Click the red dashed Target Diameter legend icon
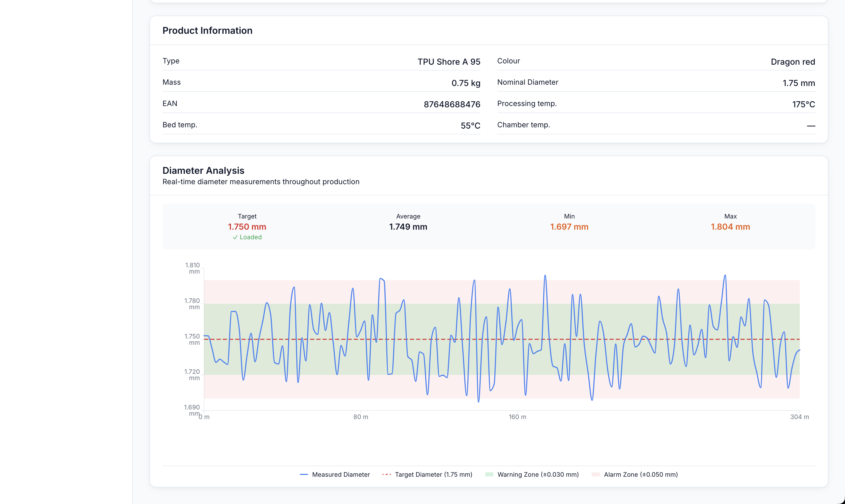845x504 pixels. [x=386, y=474]
